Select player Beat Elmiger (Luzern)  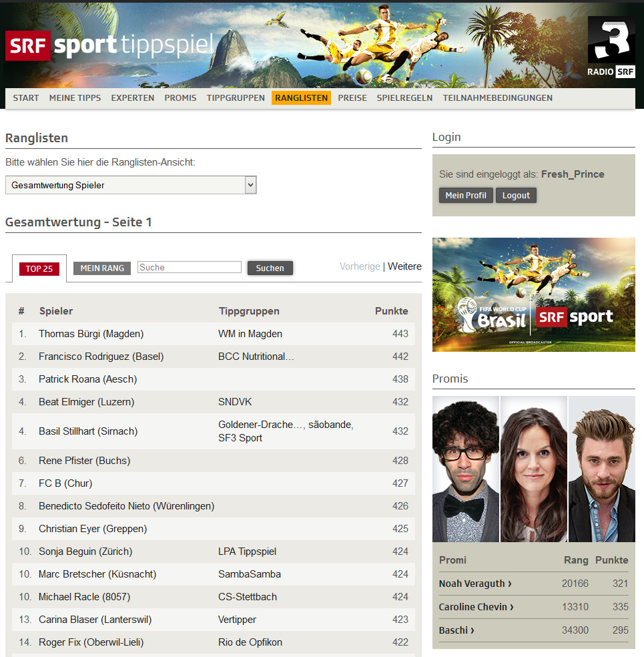pyautogui.click(x=87, y=402)
